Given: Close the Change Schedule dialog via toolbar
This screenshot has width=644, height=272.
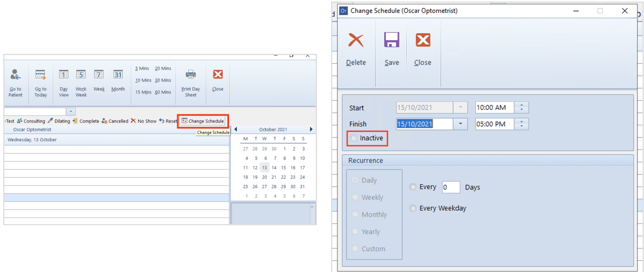Looking at the screenshot, I should coord(423,49).
